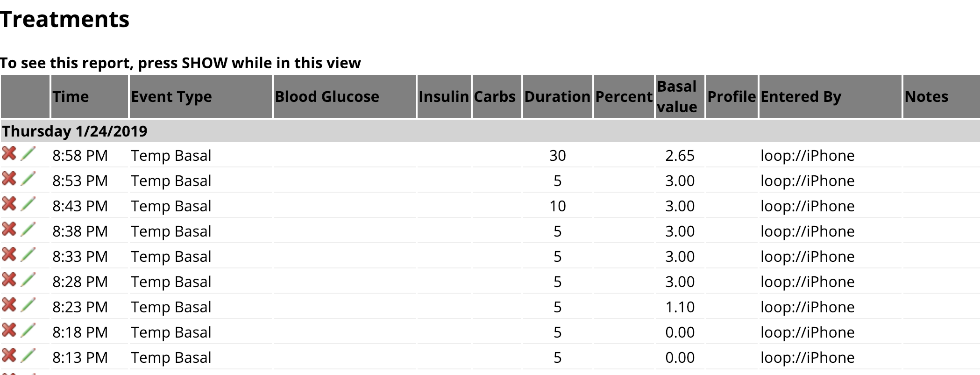Remove the 8:18 PM Temp Basal record
This screenshot has width=980, height=375.
(9, 330)
